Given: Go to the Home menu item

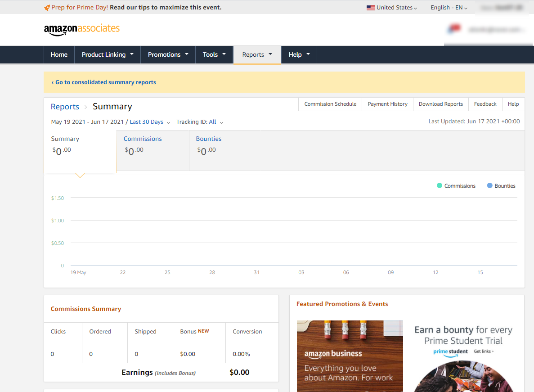Looking at the screenshot, I should [x=59, y=54].
